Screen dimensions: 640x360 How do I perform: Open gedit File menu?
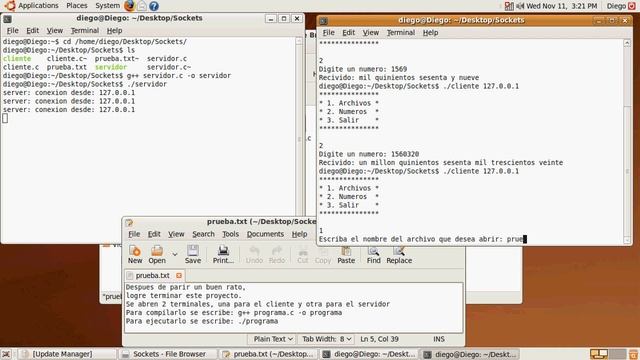(134, 234)
